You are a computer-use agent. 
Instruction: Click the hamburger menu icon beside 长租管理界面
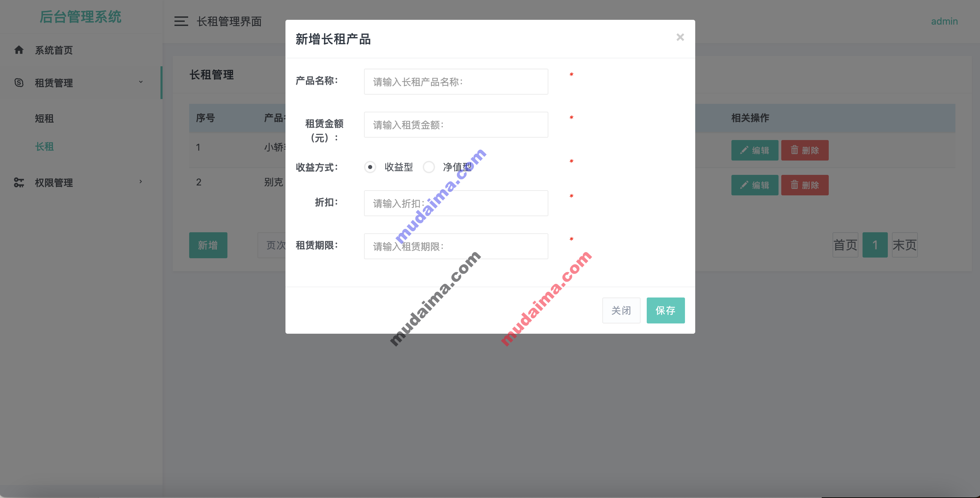pyautogui.click(x=181, y=21)
